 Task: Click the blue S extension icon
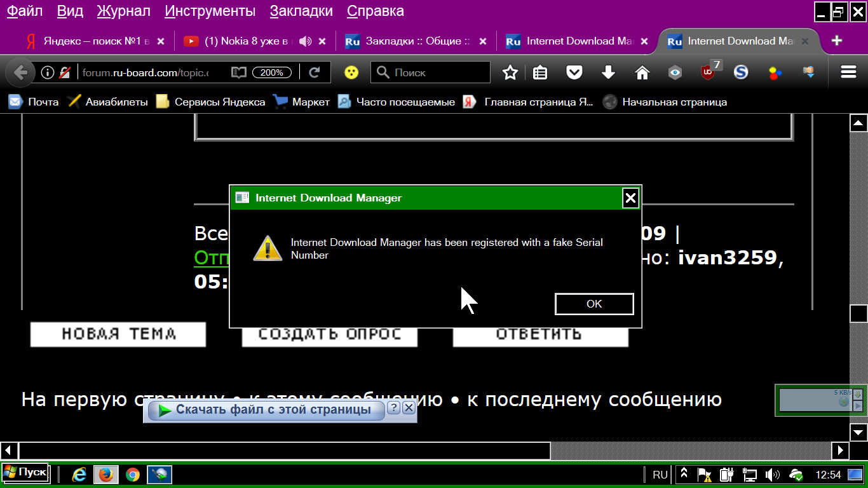coord(741,72)
